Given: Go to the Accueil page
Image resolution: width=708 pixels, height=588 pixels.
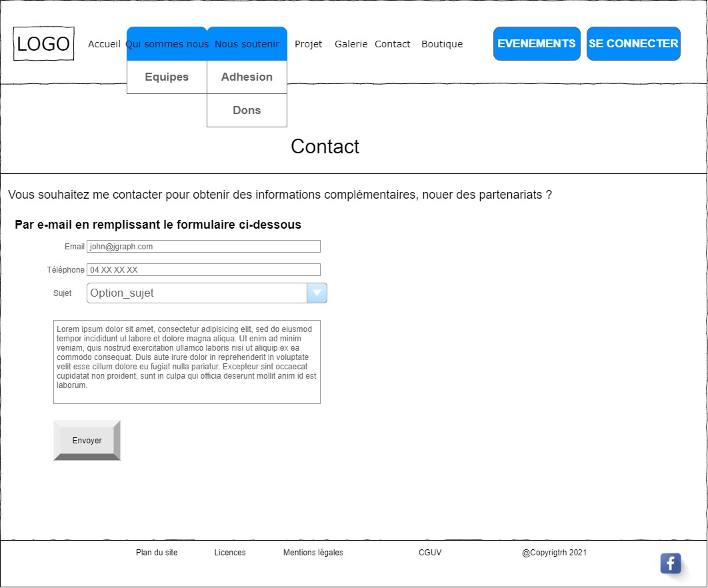Looking at the screenshot, I should click(x=104, y=44).
